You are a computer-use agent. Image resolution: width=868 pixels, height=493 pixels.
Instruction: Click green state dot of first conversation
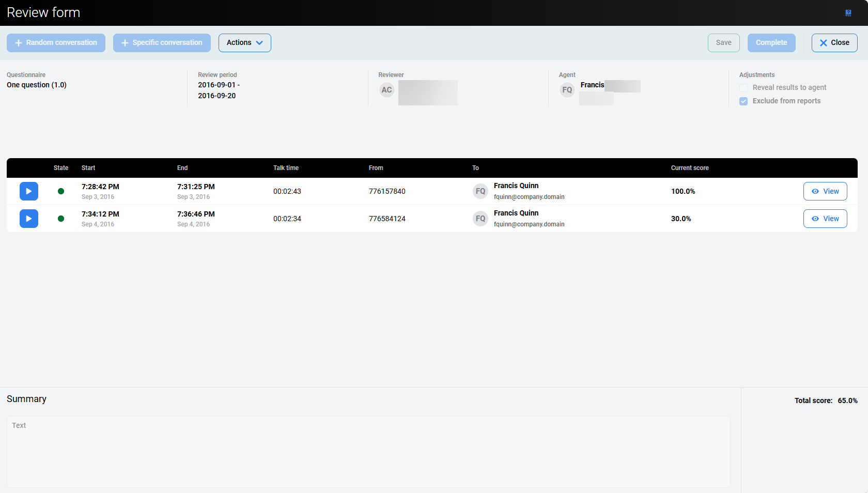click(x=61, y=191)
